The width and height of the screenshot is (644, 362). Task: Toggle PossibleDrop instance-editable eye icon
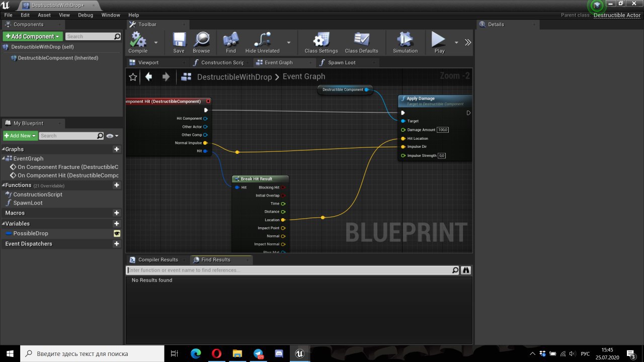tap(117, 233)
